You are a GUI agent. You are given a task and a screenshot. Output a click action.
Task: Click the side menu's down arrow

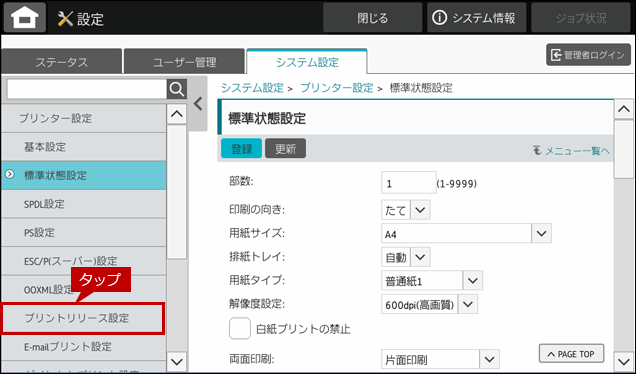(x=177, y=361)
